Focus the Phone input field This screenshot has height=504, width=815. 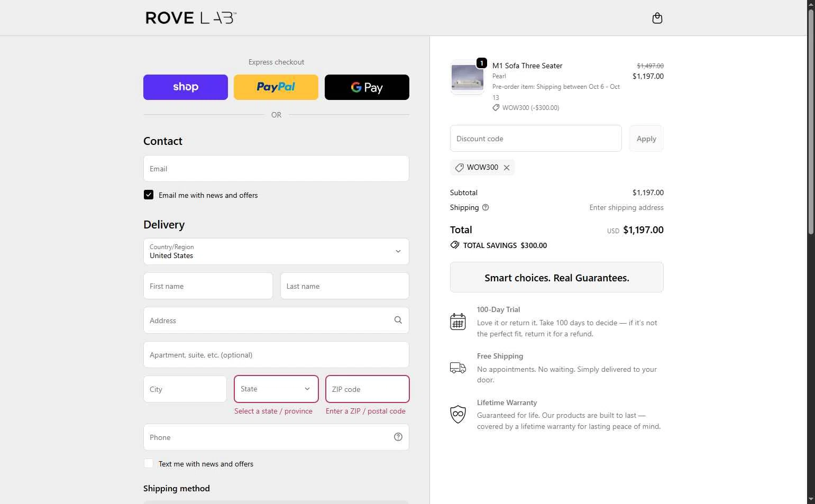tap(276, 437)
